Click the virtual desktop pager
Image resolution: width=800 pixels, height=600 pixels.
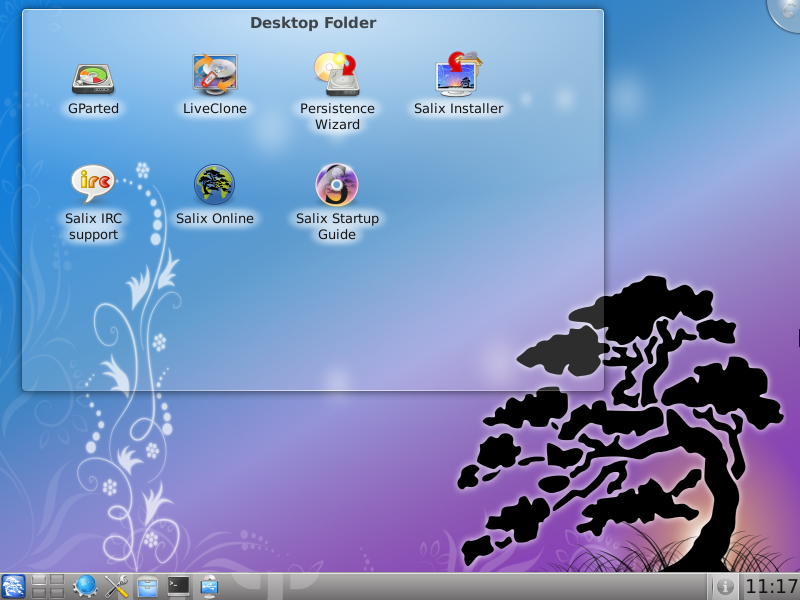click(48, 586)
